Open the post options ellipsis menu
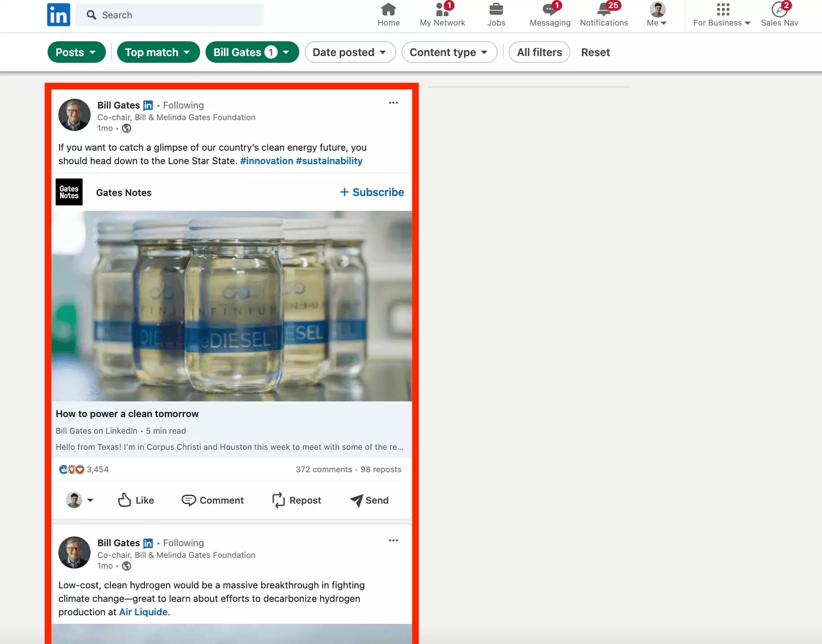This screenshot has height=644, width=822. point(394,103)
